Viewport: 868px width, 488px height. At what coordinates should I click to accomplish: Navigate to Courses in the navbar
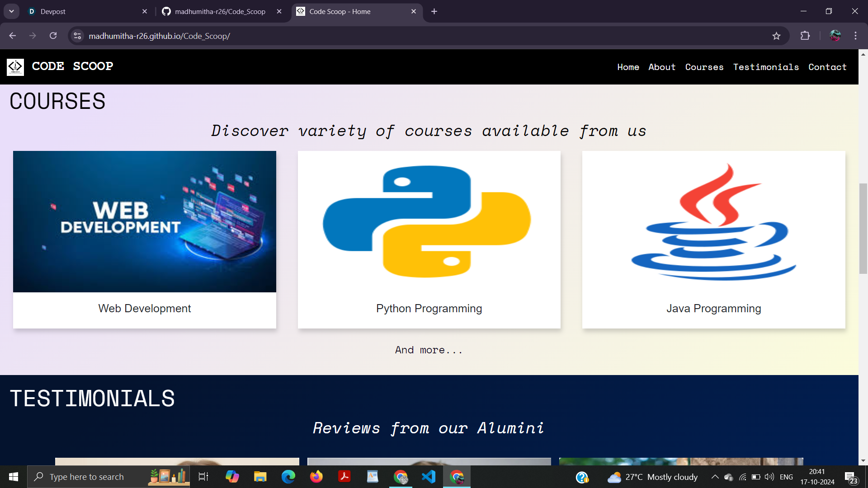tap(704, 67)
